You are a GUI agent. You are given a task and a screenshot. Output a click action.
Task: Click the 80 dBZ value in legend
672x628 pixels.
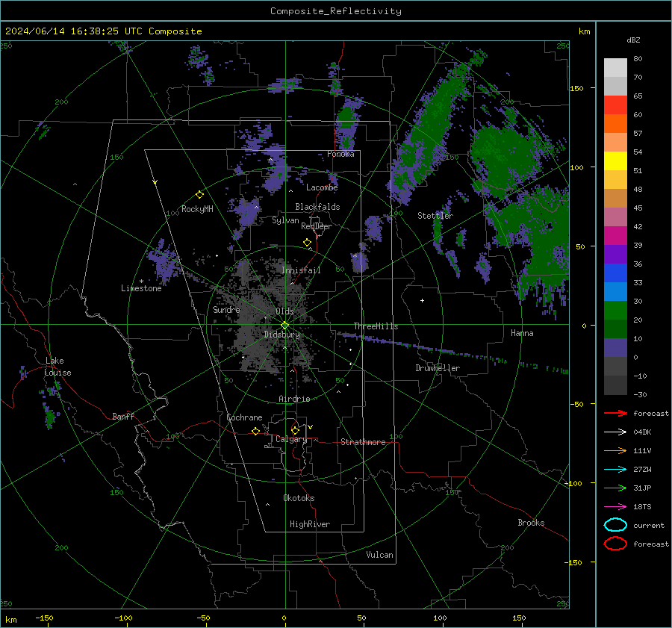[x=638, y=59]
